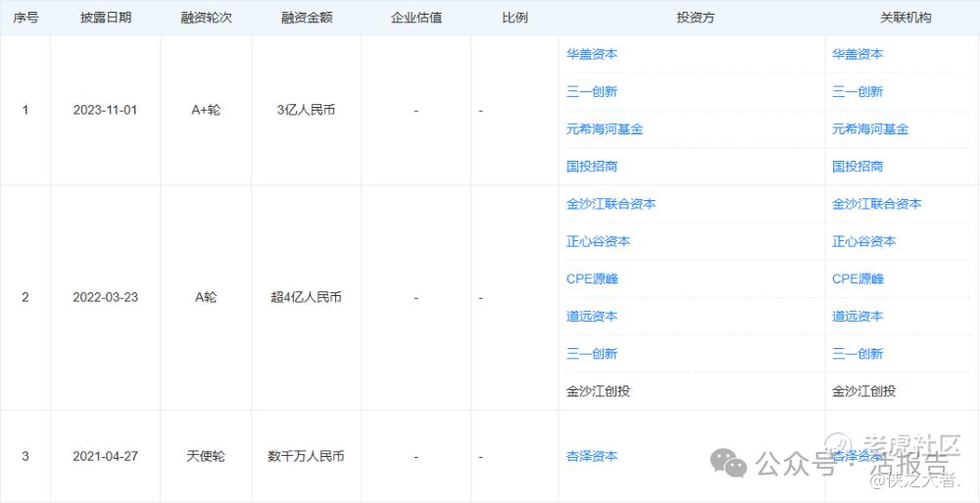Open 道远资本 link in 投资方 column
Screen dimensions: 980x503
(591, 317)
